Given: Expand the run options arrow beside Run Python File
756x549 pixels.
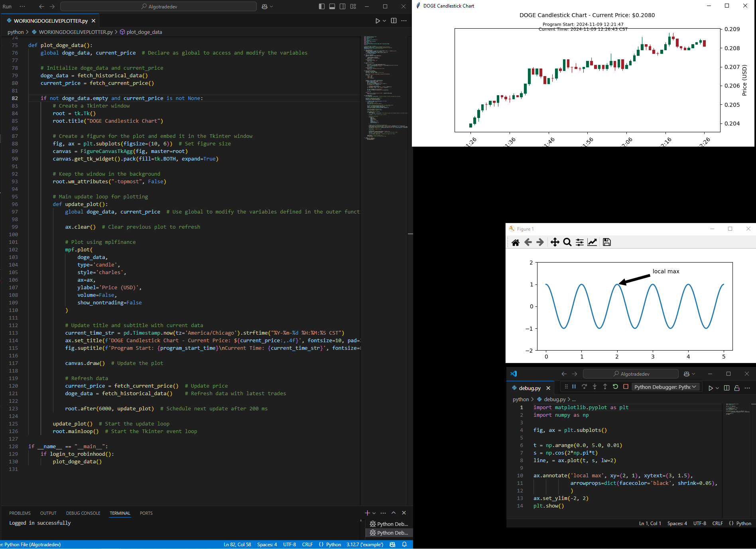Looking at the screenshot, I should click(384, 21).
